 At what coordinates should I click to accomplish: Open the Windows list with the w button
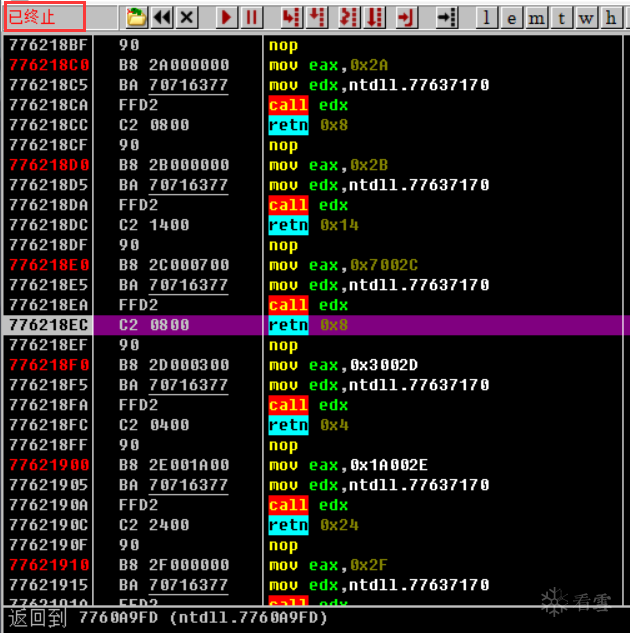[586, 18]
